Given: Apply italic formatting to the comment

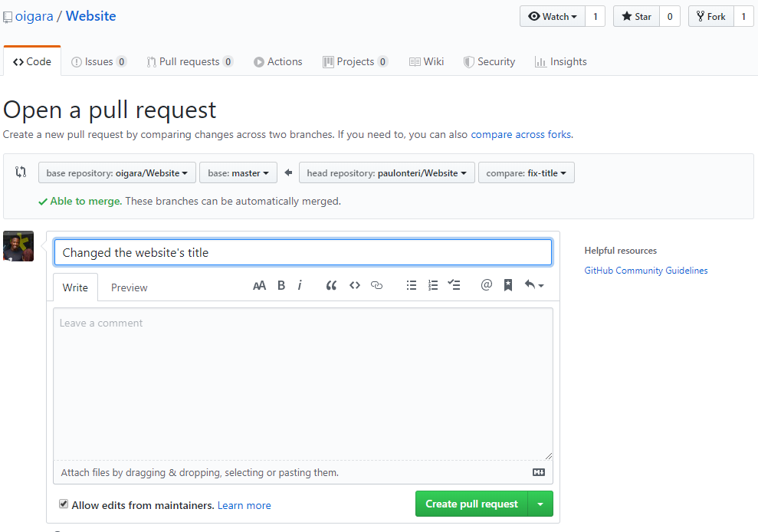Looking at the screenshot, I should point(300,284).
